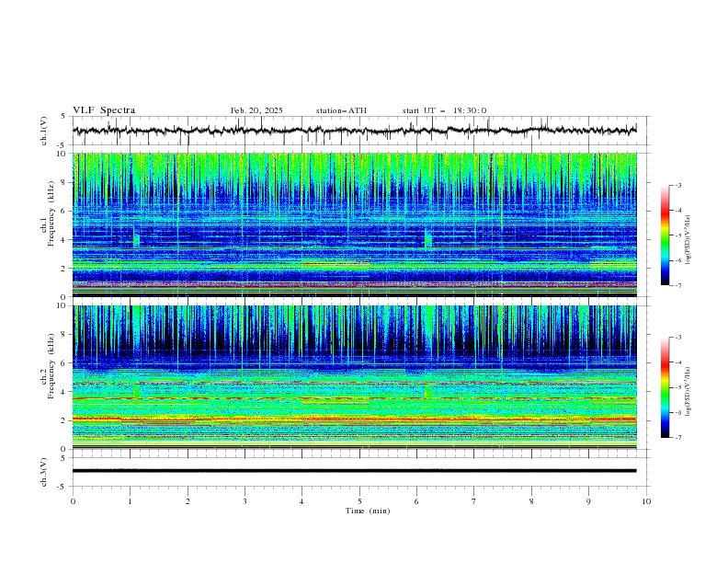Click the ch.1 voltage waveform trace
Viewport: 728px width, 563px height.
pos(354,131)
